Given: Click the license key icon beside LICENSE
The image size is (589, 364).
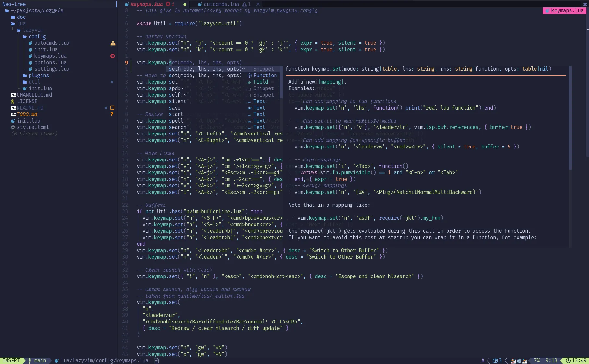Looking at the screenshot, I should tap(13, 101).
